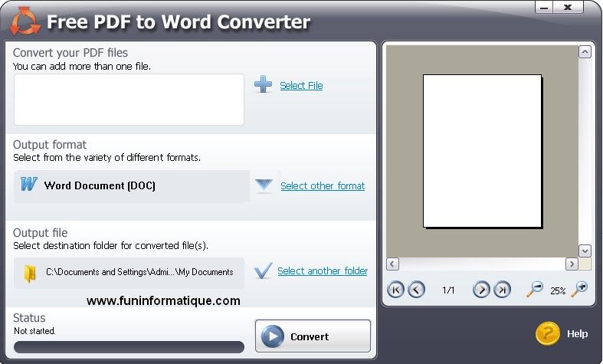This screenshot has width=603, height=364.
Task: Go to the previous preview page
Action: click(416, 290)
